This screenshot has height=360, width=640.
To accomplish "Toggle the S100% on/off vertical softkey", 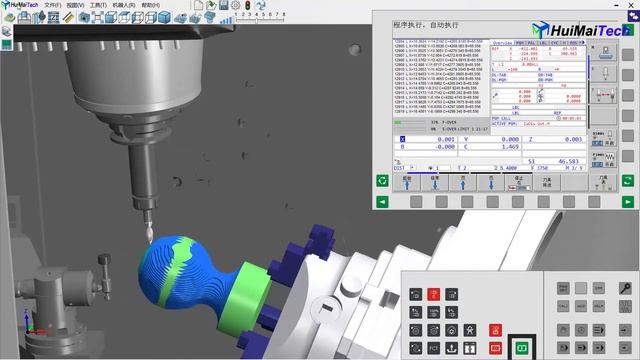I will click(x=604, y=138).
